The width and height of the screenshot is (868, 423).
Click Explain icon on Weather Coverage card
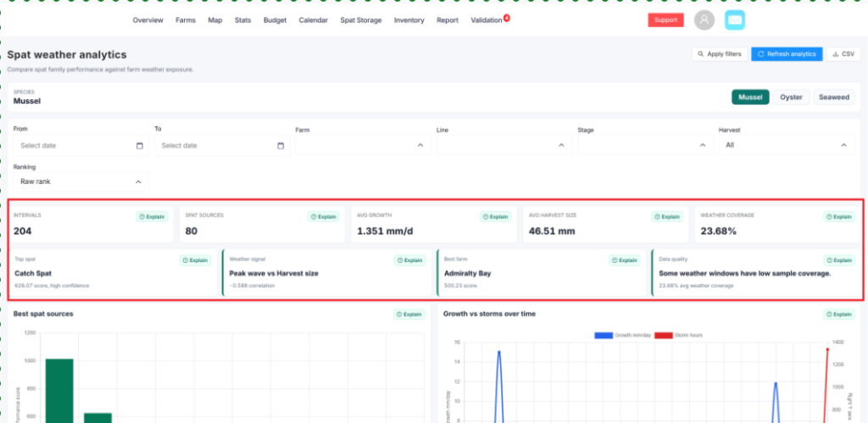click(x=839, y=216)
